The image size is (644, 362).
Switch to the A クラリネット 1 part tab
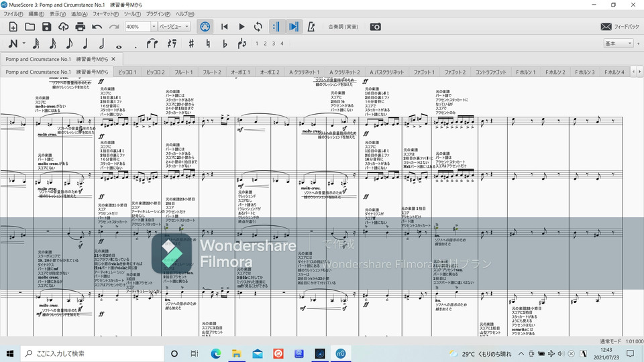(304, 72)
